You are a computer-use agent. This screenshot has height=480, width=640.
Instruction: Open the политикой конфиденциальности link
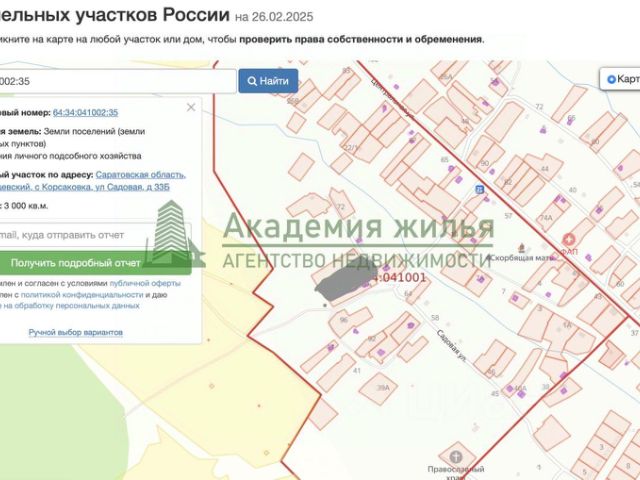point(82,294)
